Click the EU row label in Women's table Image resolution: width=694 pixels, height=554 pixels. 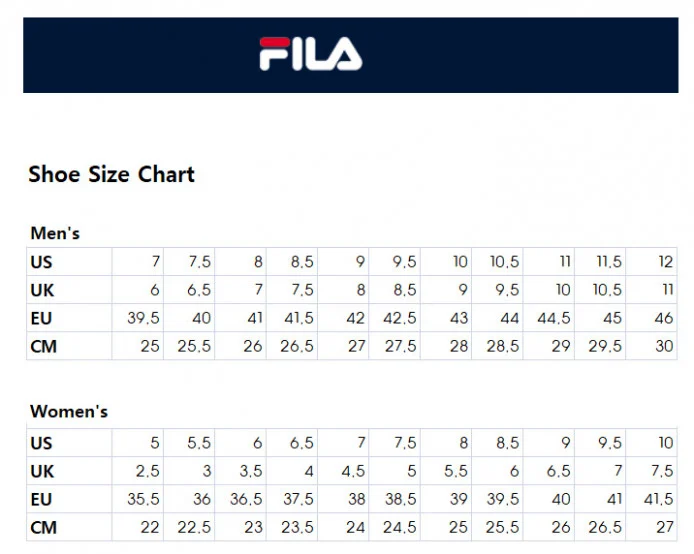click(x=42, y=499)
